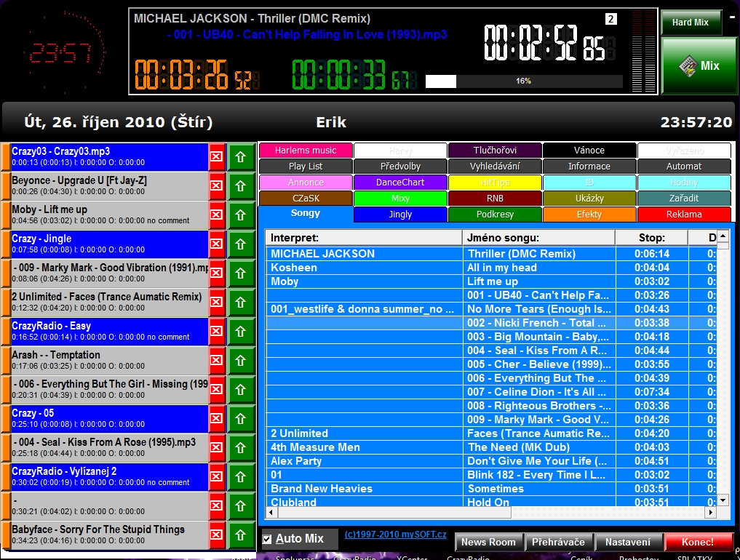Open the Reklama tab
This screenshot has height=560, width=740.
click(684, 215)
